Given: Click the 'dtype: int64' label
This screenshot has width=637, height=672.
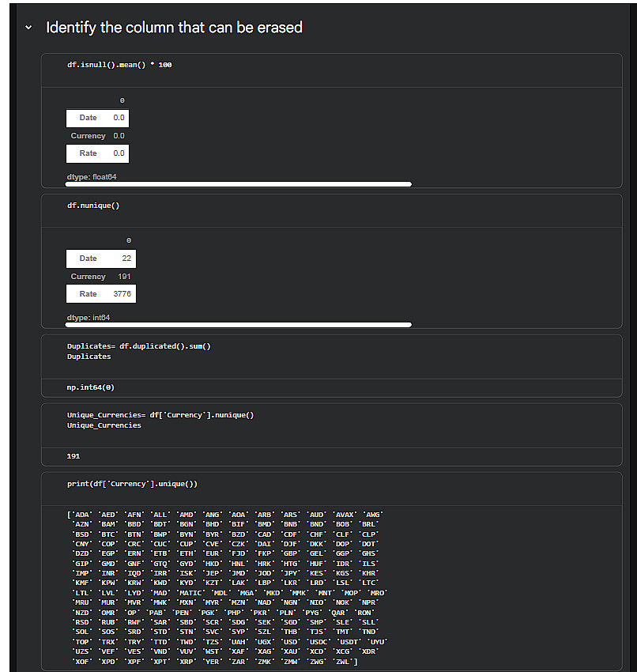Looking at the screenshot, I should point(89,317).
